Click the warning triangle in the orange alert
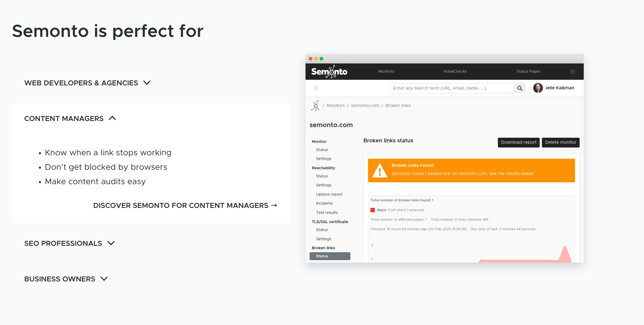The height and width of the screenshot is (325, 644). point(380,170)
